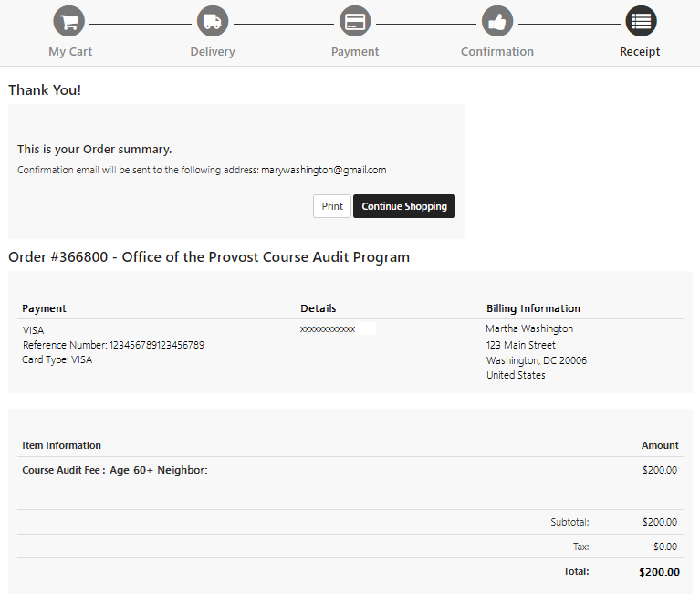700x604 pixels.
Task: Click the Delivery truck icon
Action: [212, 21]
